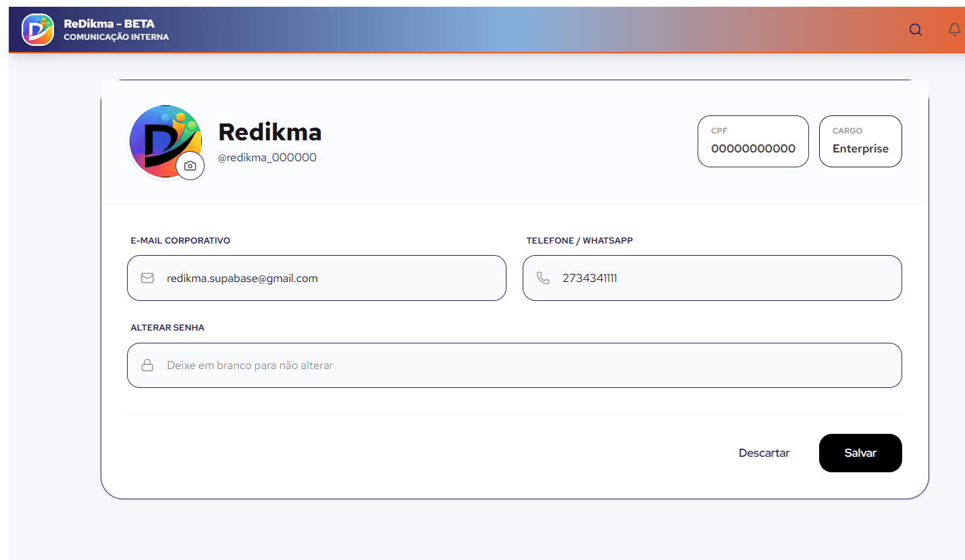Click the ReDikma logo in the header
This screenshot has width=965, height=560.
click(x=38, y=30)
